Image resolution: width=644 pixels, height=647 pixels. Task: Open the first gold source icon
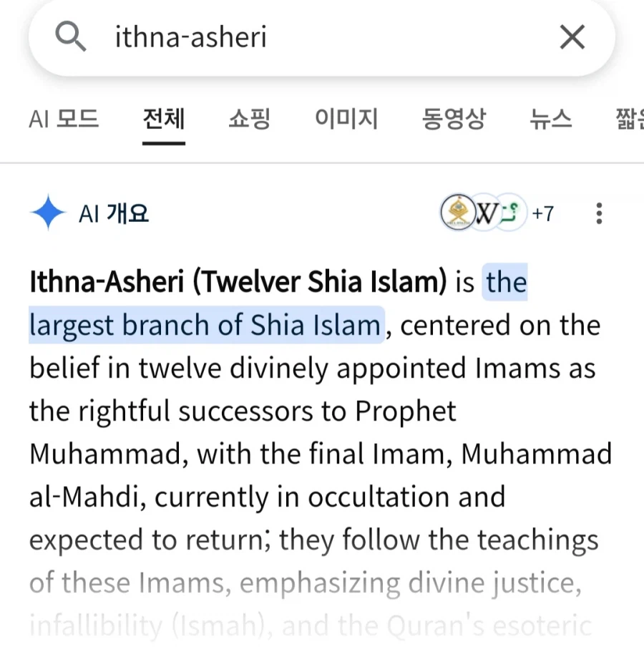[457, 213]
